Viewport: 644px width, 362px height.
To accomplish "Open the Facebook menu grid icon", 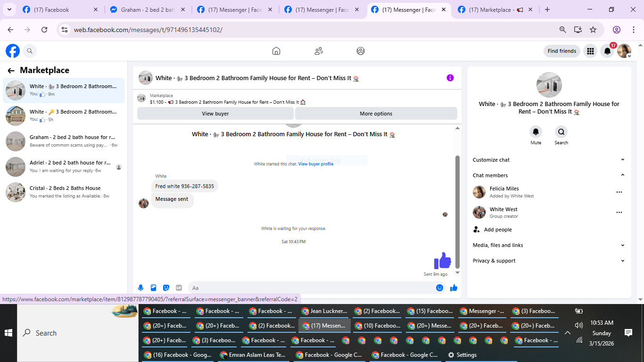I will click(x=590, y=51).
